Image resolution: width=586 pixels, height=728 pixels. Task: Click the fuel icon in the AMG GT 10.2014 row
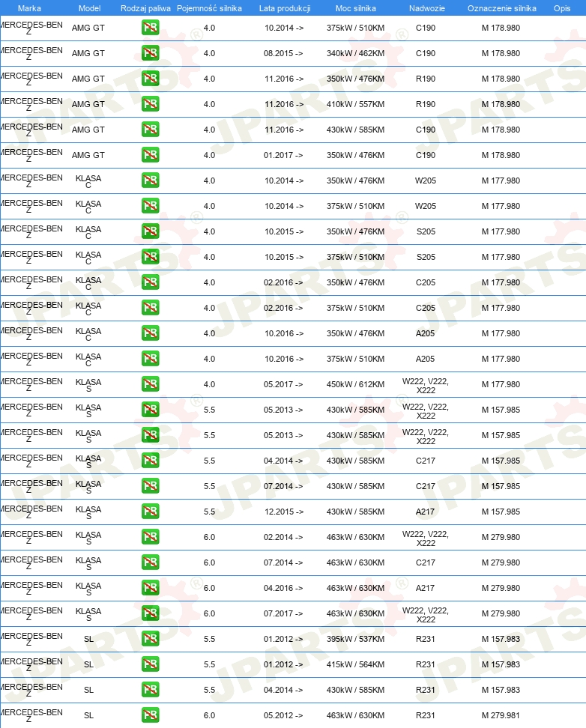click(150, 28)
